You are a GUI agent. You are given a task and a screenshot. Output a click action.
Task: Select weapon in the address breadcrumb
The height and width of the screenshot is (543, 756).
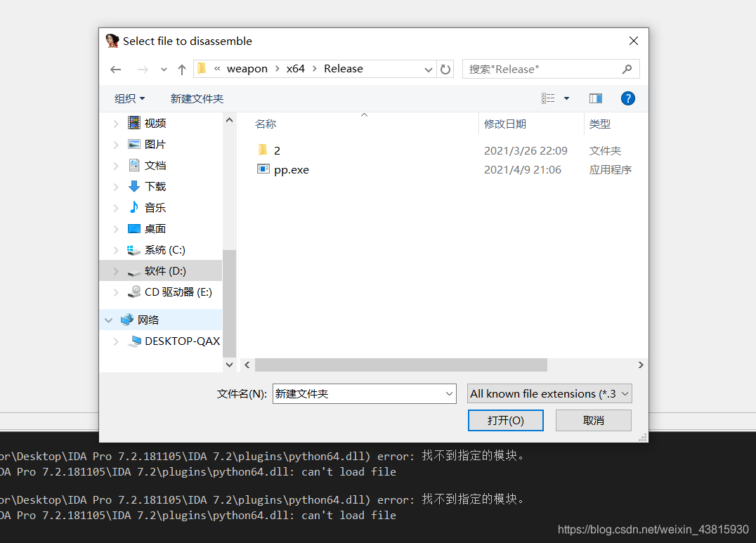(247, 68)
